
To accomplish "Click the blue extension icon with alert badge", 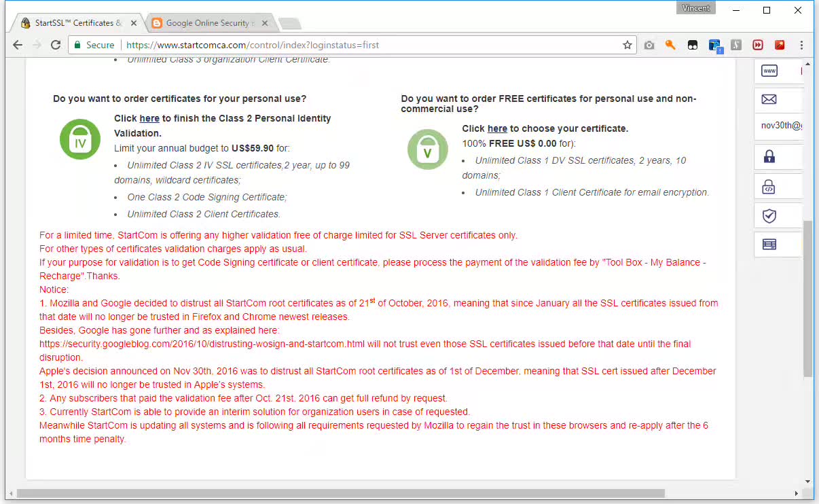I will pyautogui.click(x=715, y=46).
